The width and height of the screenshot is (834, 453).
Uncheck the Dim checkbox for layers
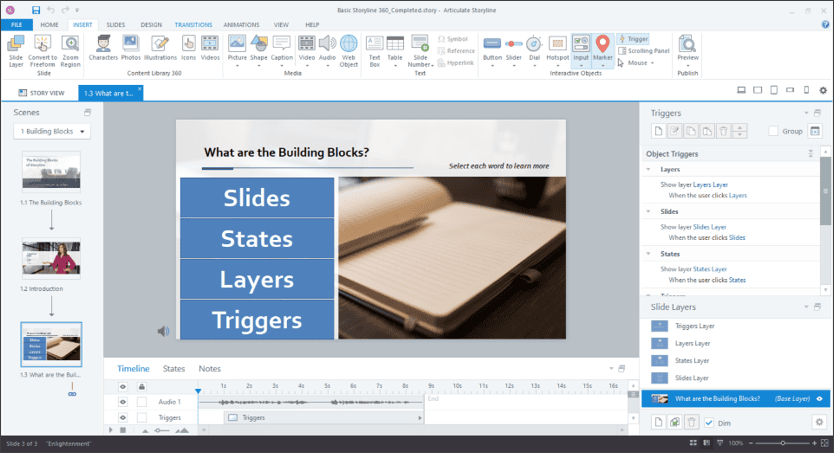pyautogui.click(x=709, y=423)
